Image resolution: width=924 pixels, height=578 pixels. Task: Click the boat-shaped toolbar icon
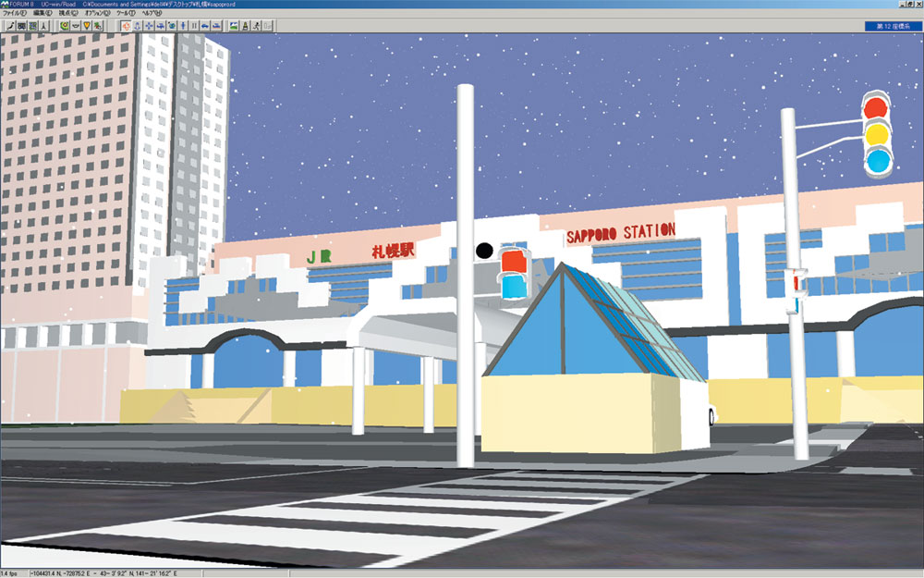tap(217, 26)
